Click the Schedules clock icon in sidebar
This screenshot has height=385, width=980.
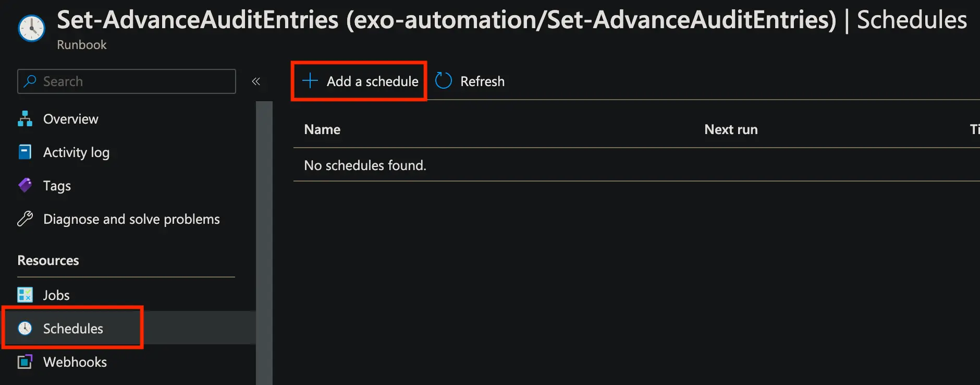click(25, 328)
